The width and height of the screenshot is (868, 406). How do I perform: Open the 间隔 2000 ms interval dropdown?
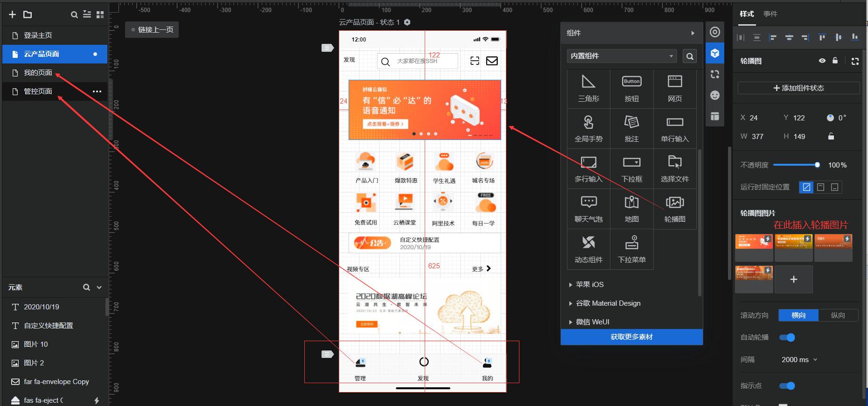click(x=799, y=360)
